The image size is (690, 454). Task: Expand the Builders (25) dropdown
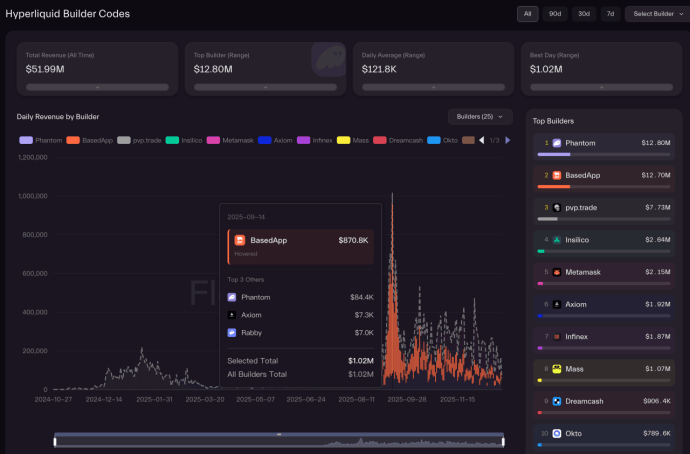(480, 117)
